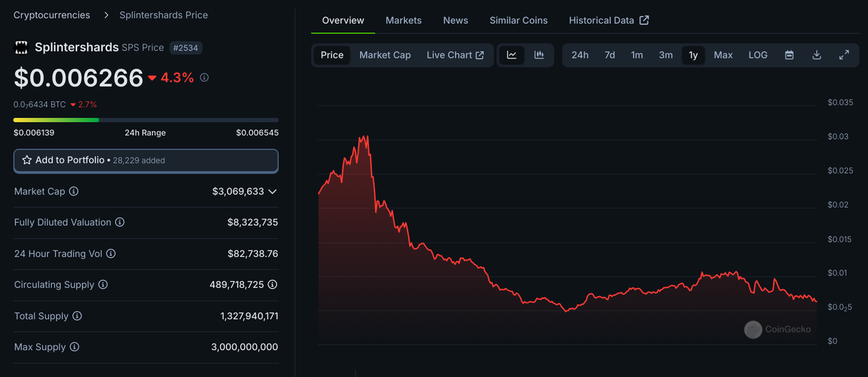
Task: Expand Market Cap value chevron
Action: 273,192
